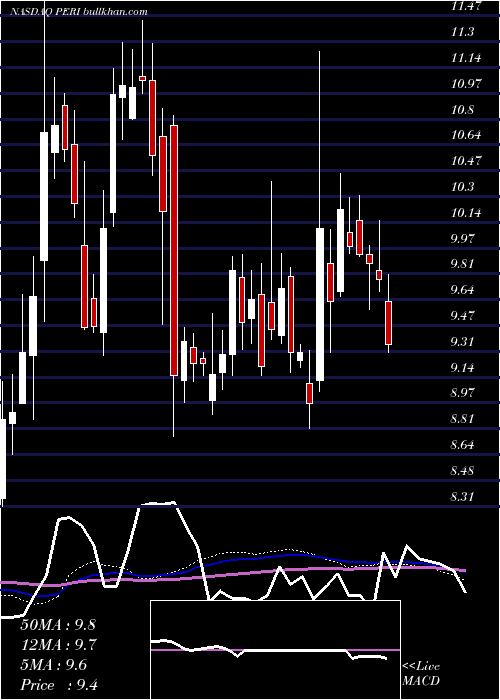Select the 10.8 price axis label
The image size is (500, 700).
point(462,109)
